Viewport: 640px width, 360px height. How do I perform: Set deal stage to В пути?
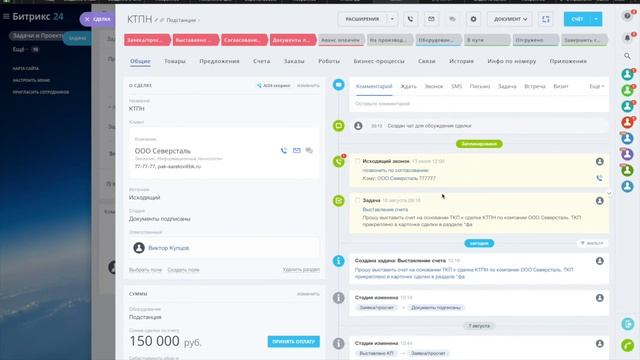click(487, 40)
